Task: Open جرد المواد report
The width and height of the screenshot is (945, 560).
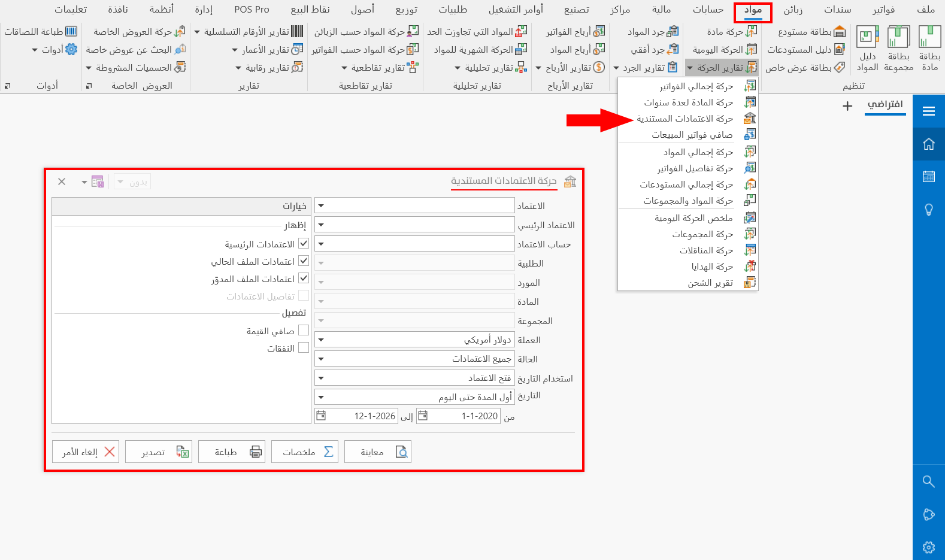Action: (x=653, y=32)
